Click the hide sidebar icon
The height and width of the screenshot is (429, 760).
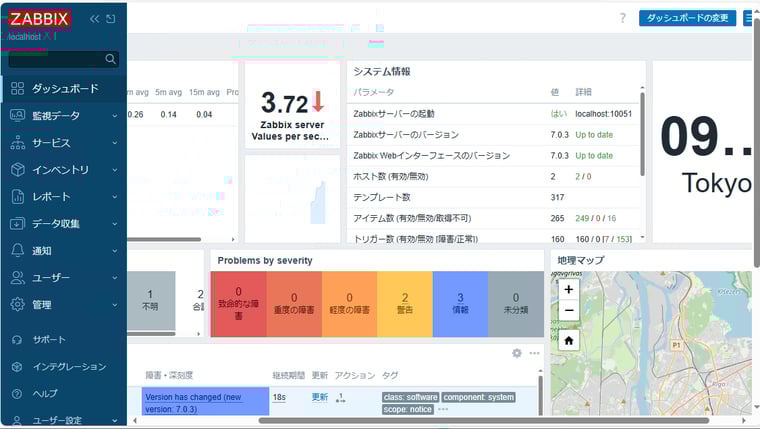coord(111,19)
